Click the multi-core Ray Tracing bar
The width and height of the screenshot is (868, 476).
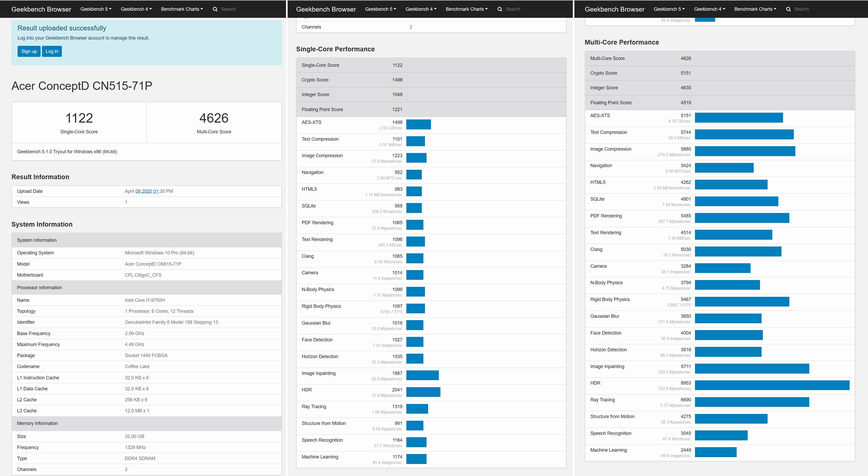coord(752,402)
